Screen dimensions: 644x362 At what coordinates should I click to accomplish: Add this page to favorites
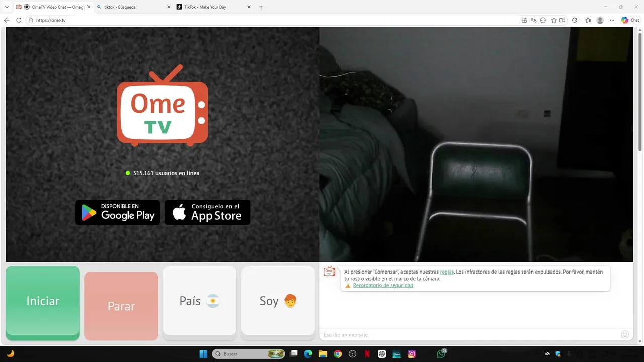tap(554, 20)
